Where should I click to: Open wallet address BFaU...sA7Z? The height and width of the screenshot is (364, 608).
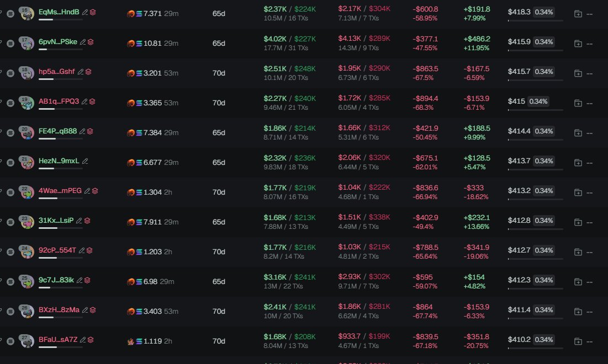58,340
